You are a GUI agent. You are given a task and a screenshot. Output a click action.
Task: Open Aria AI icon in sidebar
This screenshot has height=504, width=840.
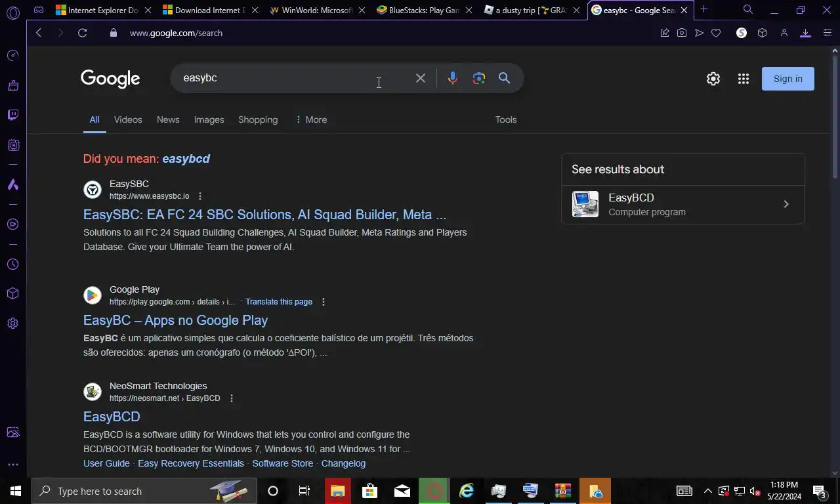(13, 185)
